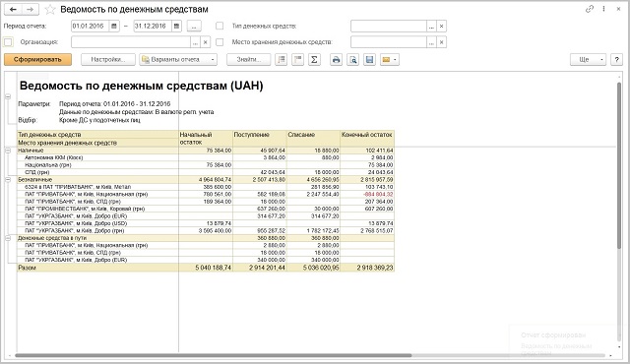Go back with the left arrow button
This screenshot has height=364, width=630.
[13, 9]
